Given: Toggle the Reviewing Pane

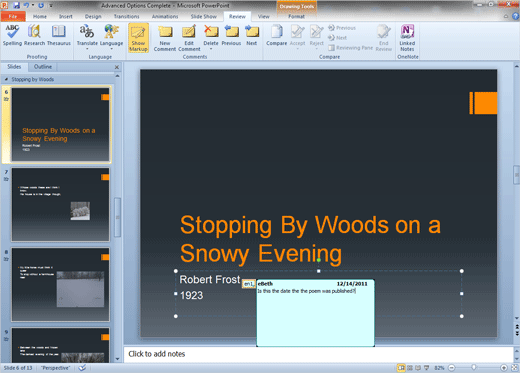Looking at the screenshot, I should pyautogui.click(x=351, y=48).
